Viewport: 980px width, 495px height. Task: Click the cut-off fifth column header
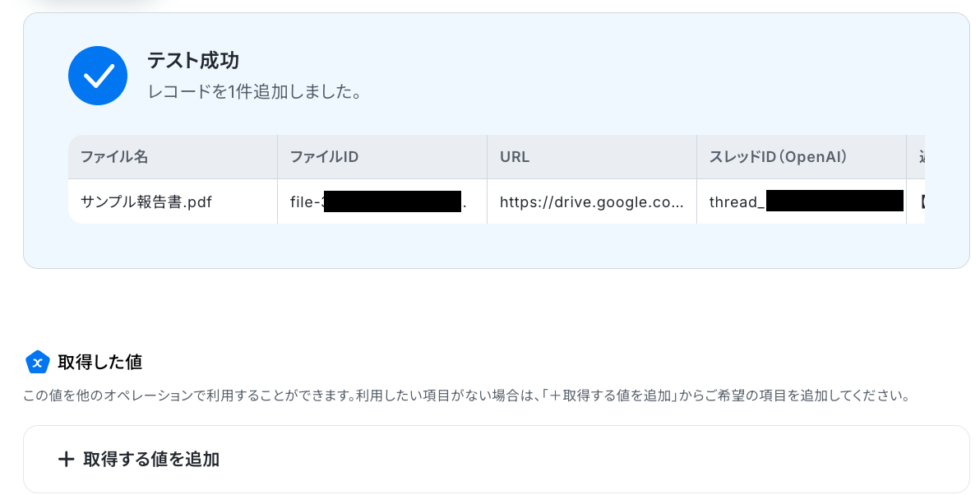(x=918, y=157)
